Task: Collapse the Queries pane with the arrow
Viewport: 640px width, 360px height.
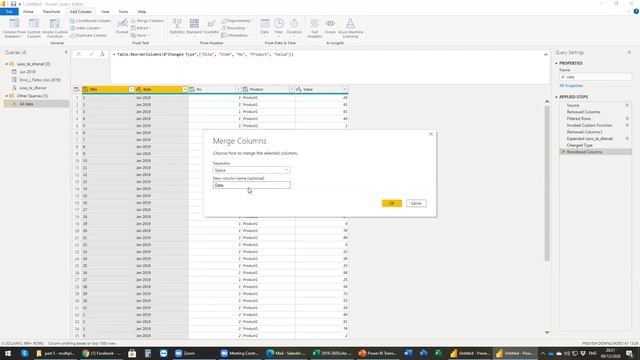Action: point(66,52)
